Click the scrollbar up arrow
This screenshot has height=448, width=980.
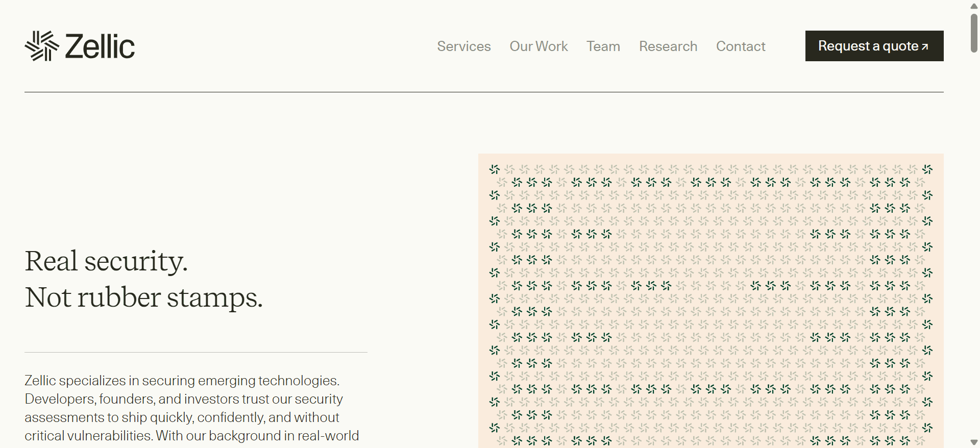click(x=974, y=6)
